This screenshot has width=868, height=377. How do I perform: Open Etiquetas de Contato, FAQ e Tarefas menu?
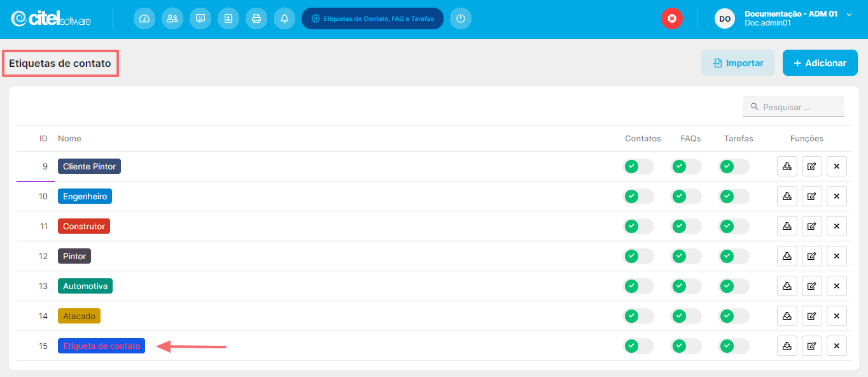coord(372,18)
